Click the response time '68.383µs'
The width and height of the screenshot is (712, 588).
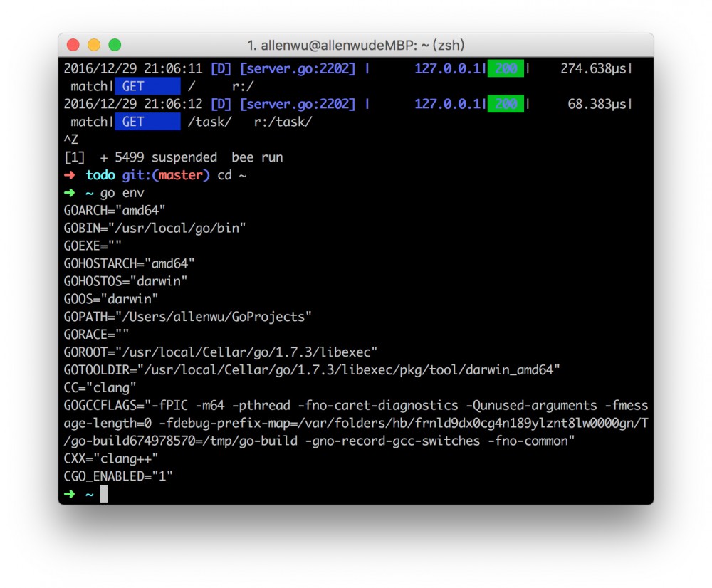pos(597,104)
